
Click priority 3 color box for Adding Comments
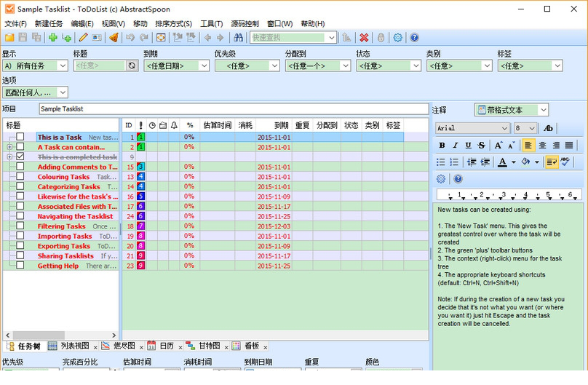140,167
